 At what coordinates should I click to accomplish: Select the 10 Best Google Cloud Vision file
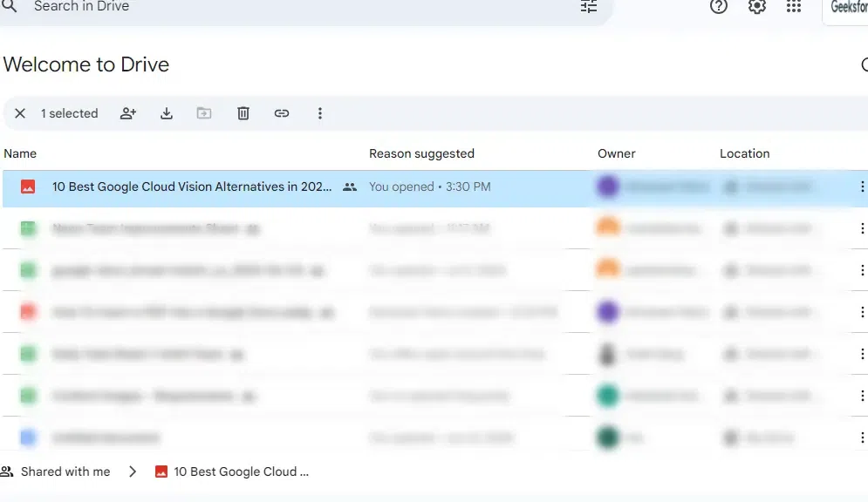coord(435,187)
